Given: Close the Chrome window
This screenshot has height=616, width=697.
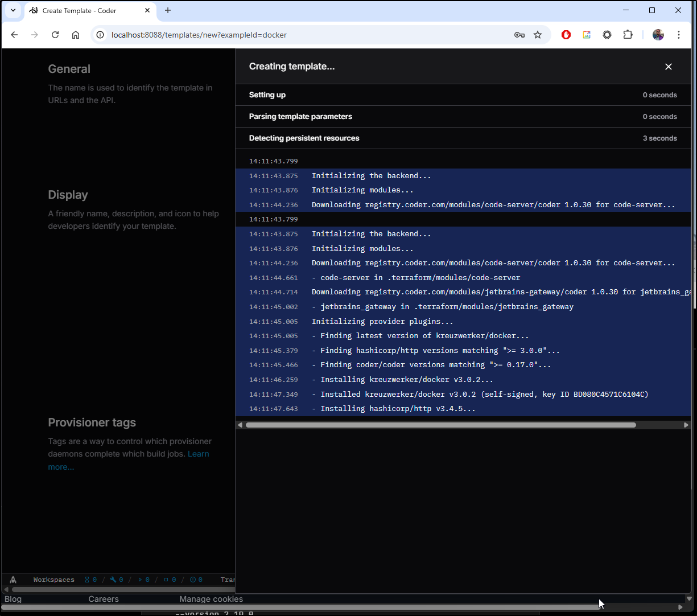Looking at the screenshot, I should click(x=678, y=10).
